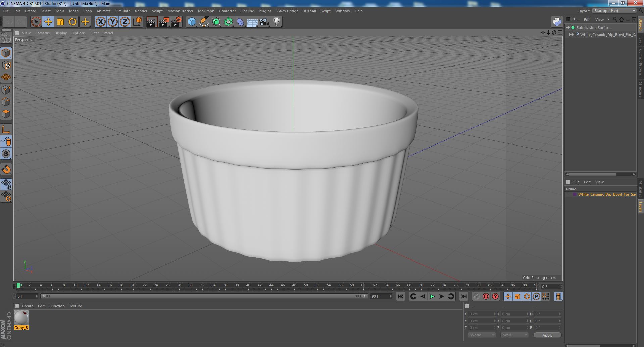Select the Live Selection tool
Image resolution: width=644 pixels, height=347 pixels.
click(36, 22)
